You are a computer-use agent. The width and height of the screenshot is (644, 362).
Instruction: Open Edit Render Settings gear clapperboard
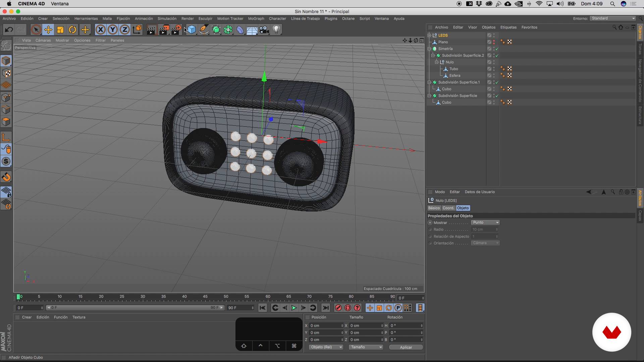[x=176, y=30]
